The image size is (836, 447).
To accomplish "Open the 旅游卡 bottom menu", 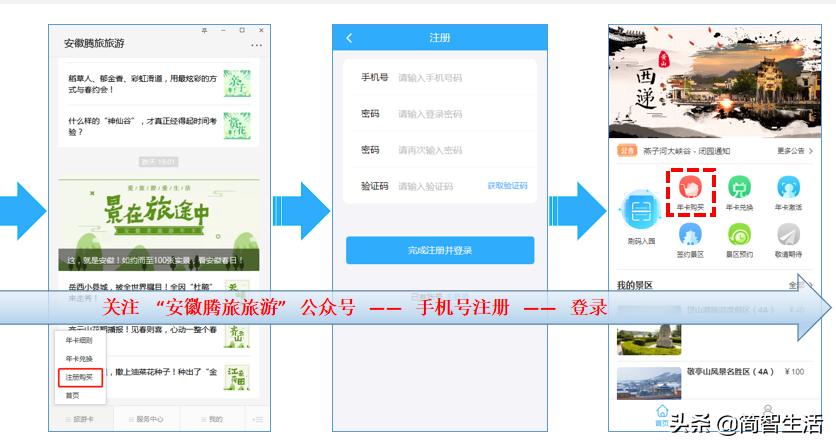I will point(81,419).
